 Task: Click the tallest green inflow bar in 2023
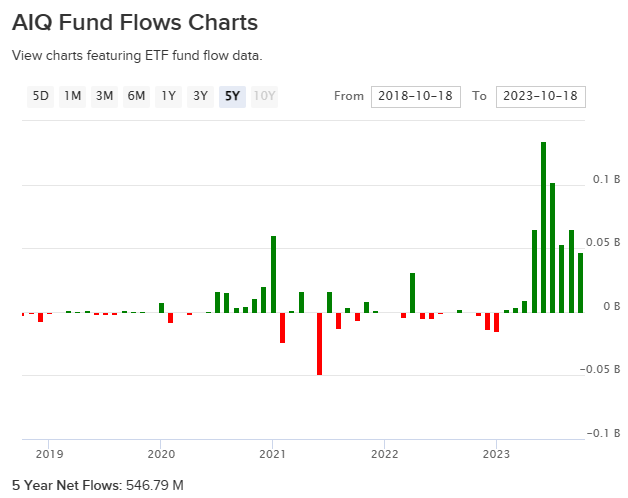pos(543,227)
